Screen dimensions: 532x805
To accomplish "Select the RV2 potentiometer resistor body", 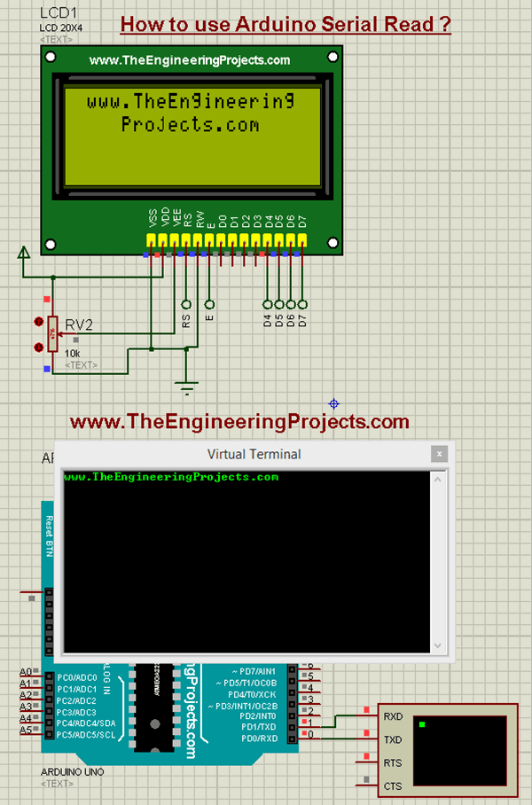I will [x=53, y=333].
